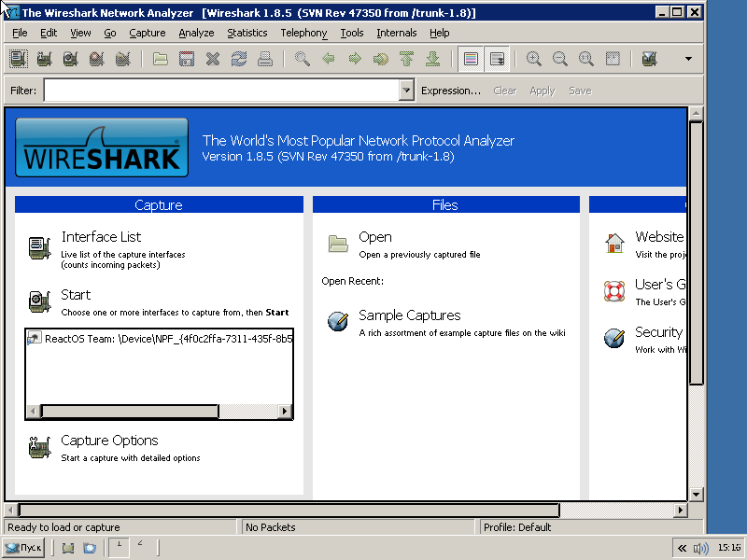Click the Пуск start button
Screen dimensions: 747x560
23,548
